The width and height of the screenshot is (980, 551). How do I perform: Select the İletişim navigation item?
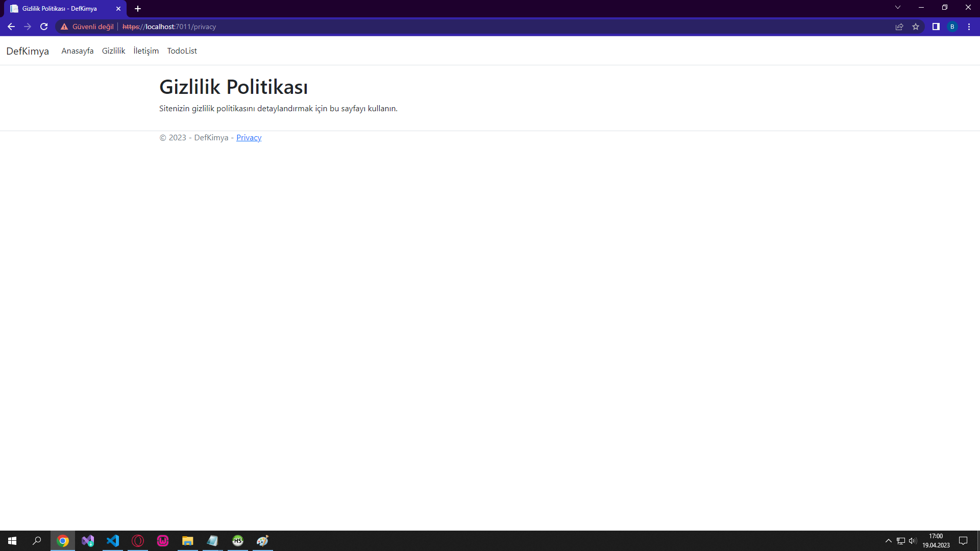[x=145, y=51]
